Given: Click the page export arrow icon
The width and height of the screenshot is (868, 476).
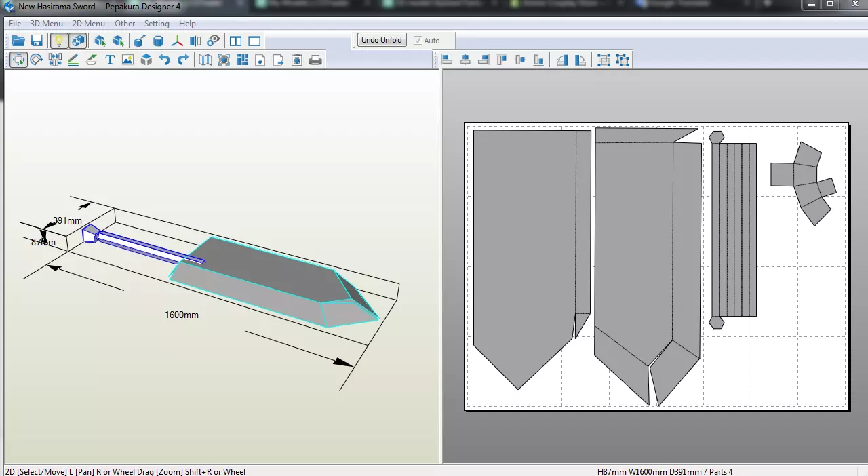Looking at the screenshot, I should (278, 60).
